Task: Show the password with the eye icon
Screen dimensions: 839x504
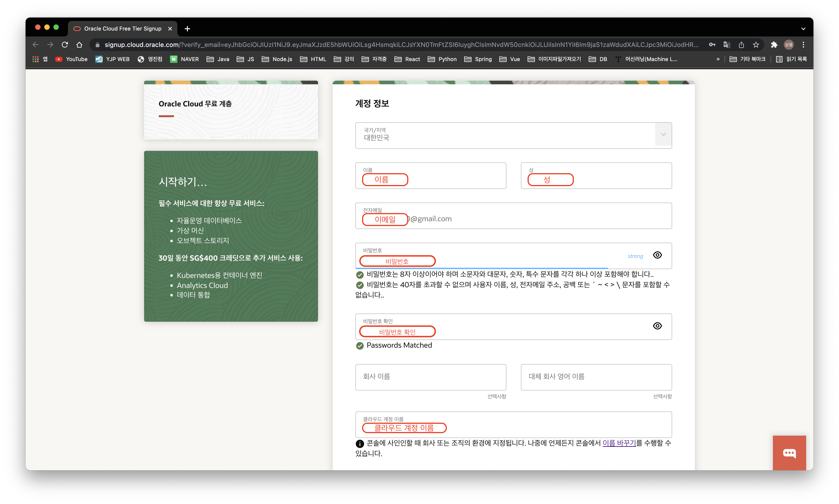Action: tap(657, 255)
